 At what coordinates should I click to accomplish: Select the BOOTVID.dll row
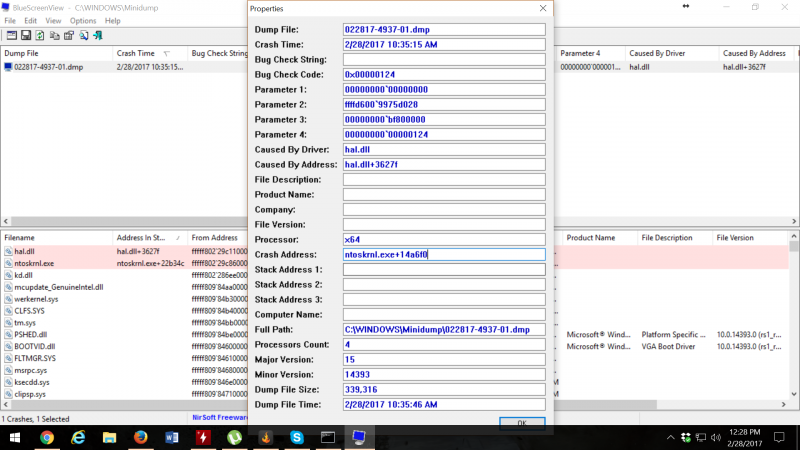pos(125,346)
